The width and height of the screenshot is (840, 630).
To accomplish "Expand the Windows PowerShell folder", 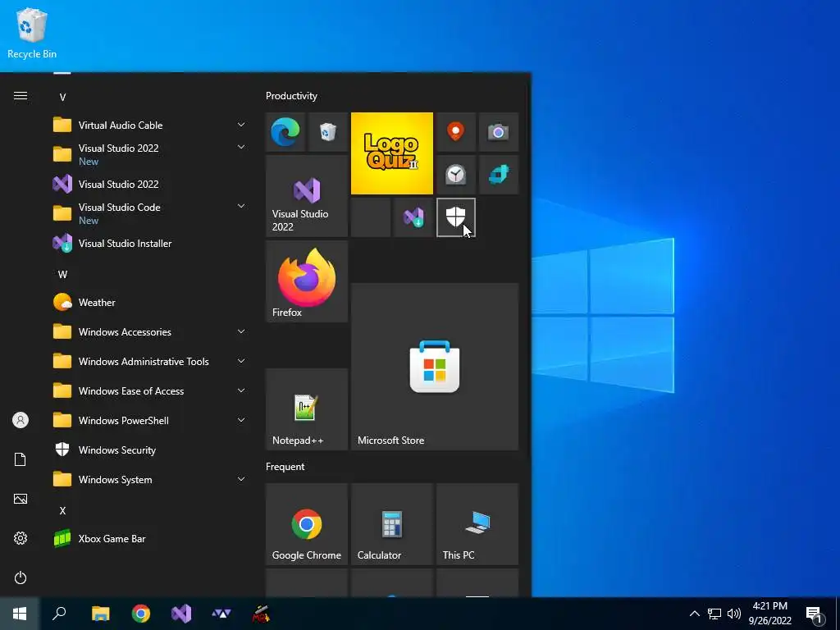I will tap(150, 420).
